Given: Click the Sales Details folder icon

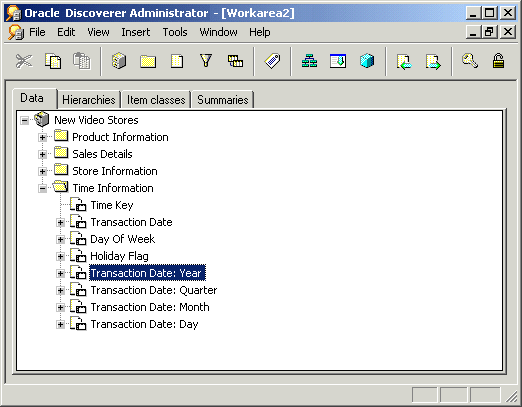Looking at the screenshot, I should (x=61, y=153).
